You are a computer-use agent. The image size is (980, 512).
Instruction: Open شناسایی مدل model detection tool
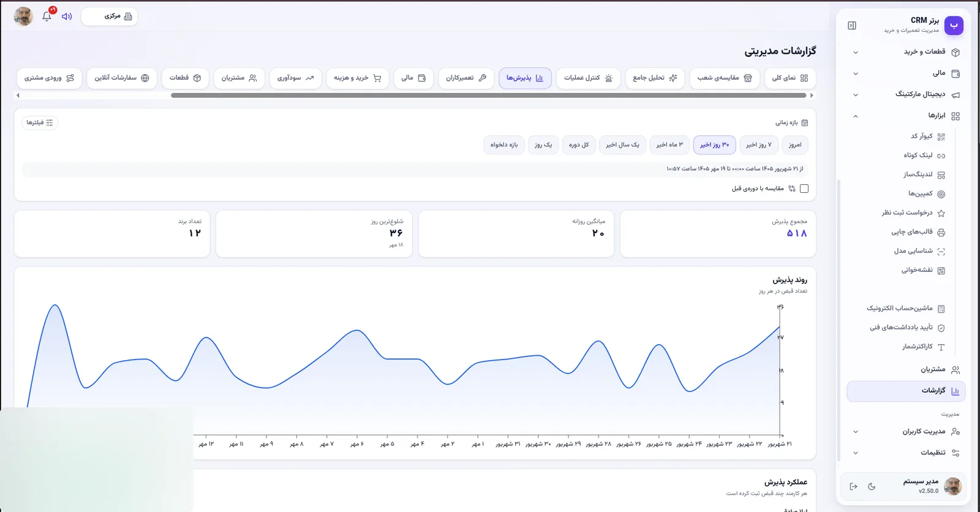coord(919,251)
